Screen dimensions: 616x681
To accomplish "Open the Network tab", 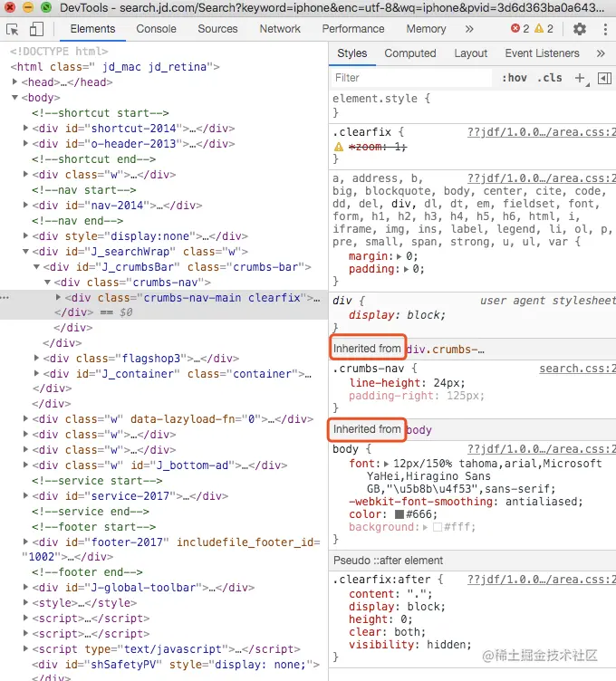I will (280, 29).
